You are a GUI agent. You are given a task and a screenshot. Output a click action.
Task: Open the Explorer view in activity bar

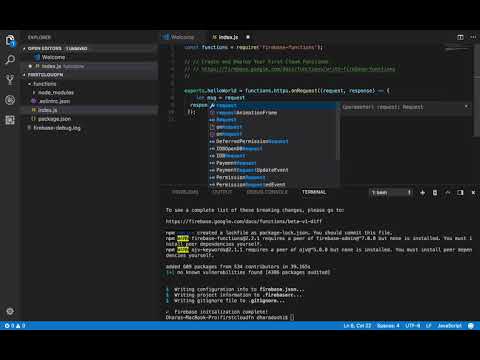click(x=10, y=40)
